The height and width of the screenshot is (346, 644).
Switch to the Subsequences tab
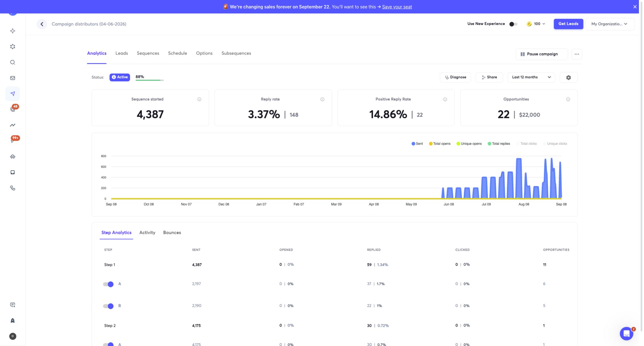point(236,53)
